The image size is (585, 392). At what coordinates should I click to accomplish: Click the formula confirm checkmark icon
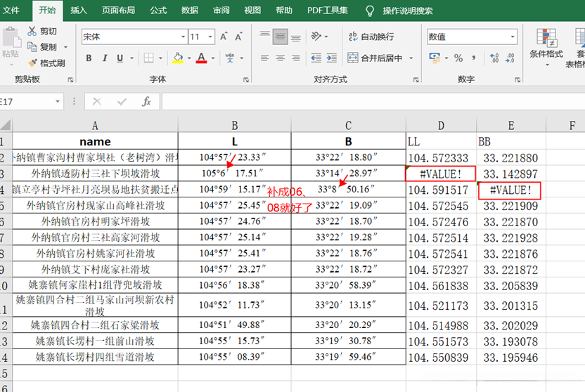pyautogui.click(x=122, y=101)
